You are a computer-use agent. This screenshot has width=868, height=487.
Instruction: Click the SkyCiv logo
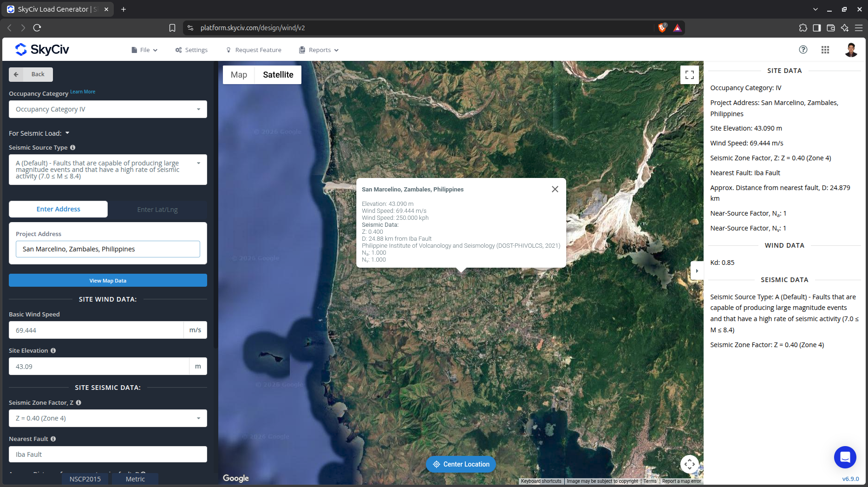click(x=42, y=49)
